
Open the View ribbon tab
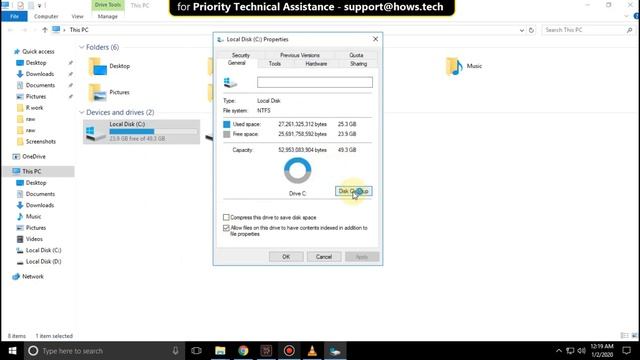point(77,16)
